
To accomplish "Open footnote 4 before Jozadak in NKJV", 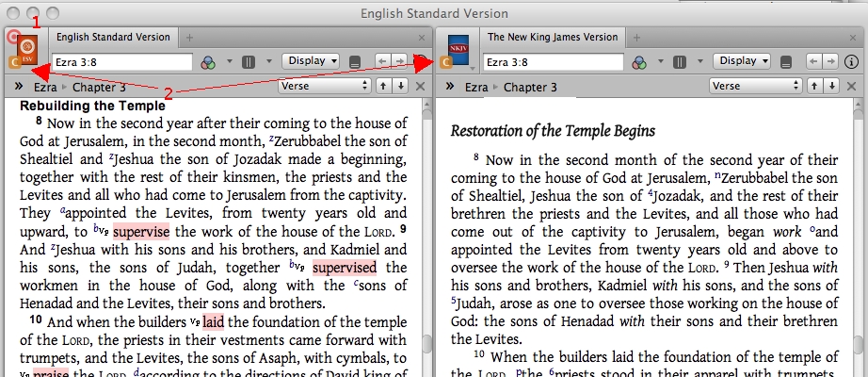I will pyautogui.click(x=651, y=193).
